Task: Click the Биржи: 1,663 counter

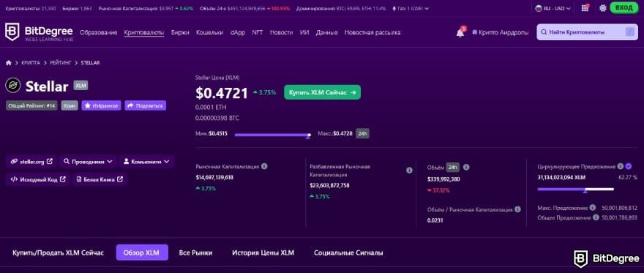Action: tap(78, 8)
